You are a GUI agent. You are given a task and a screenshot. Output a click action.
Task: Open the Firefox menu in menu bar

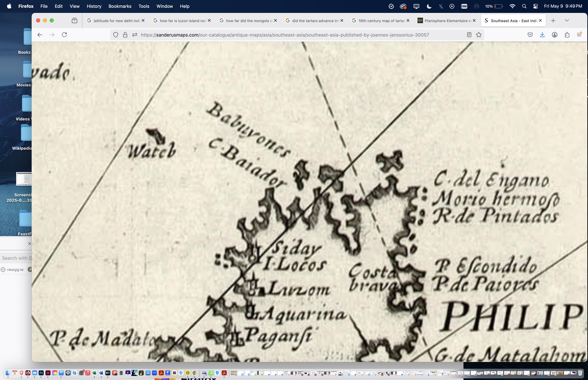26,6
